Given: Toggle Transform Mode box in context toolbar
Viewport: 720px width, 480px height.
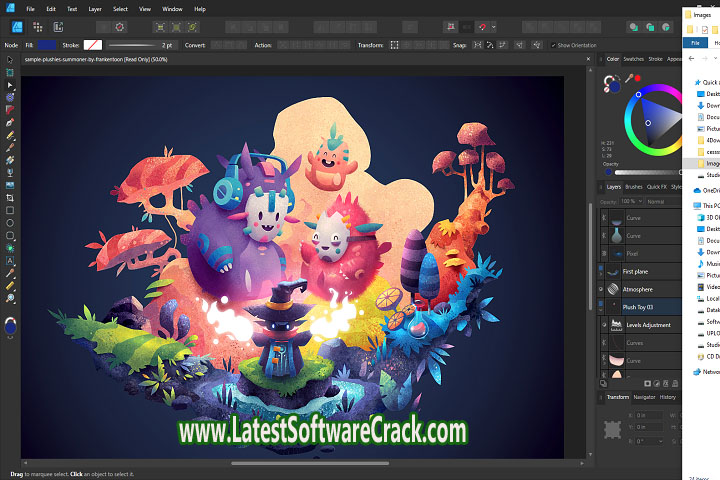Looking at the screenshot, I should (x=394, y=45).
